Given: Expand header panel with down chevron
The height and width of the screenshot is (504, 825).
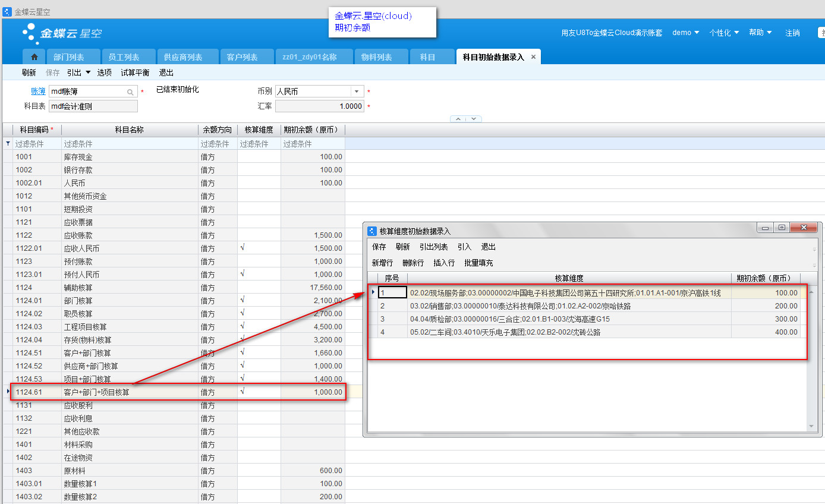Looking at the screenshot, I should [474, 119].
